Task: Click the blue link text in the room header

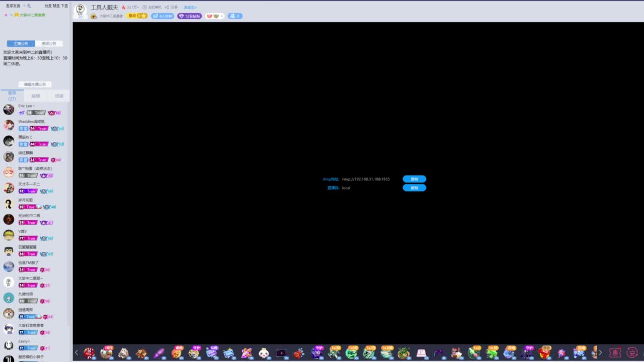Action: [190, 8]
